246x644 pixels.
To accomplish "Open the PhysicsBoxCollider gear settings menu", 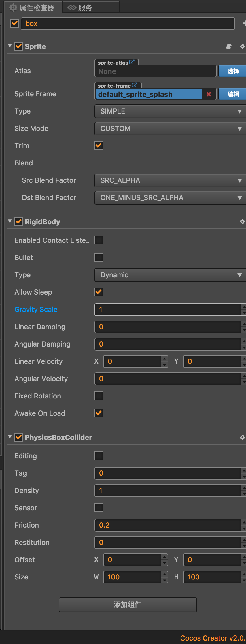I will coord(242,437).
